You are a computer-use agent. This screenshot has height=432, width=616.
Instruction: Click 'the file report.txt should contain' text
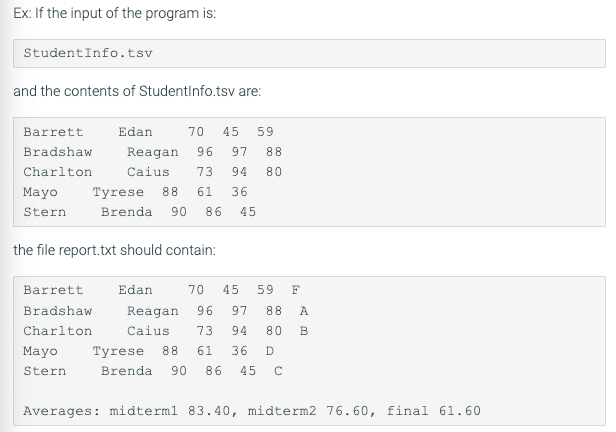(x=114, y=250)
